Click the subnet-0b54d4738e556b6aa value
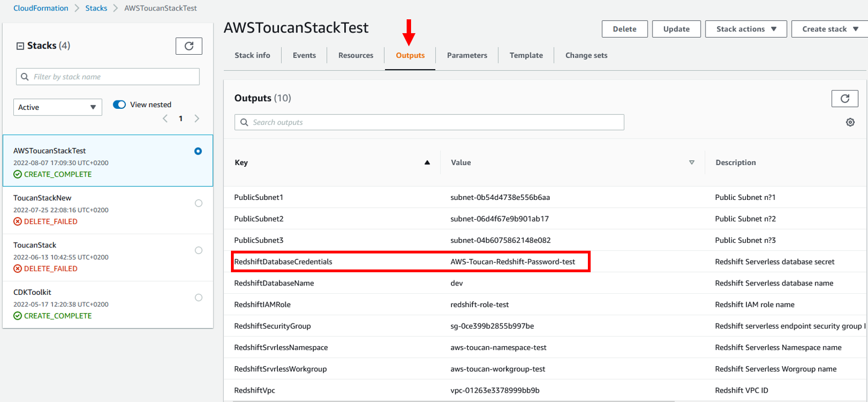Image resolution: width=868 pixels, height=402 pixels. point(500,197)
